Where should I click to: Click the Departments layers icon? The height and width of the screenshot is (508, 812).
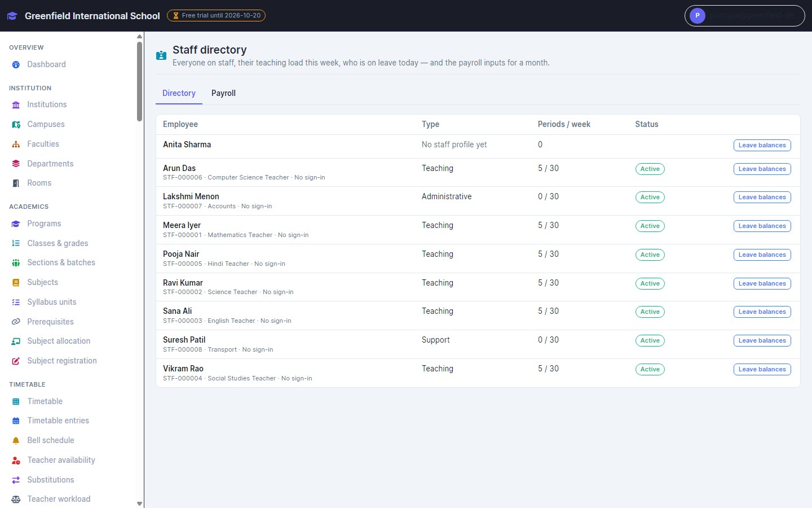(x=16, y=164)
